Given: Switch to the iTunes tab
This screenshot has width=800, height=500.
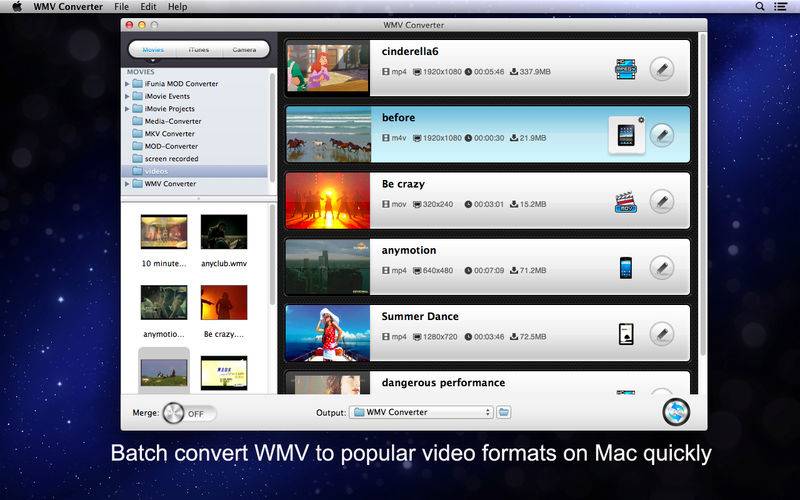Looking at the screenshot, I should (199, 49).
